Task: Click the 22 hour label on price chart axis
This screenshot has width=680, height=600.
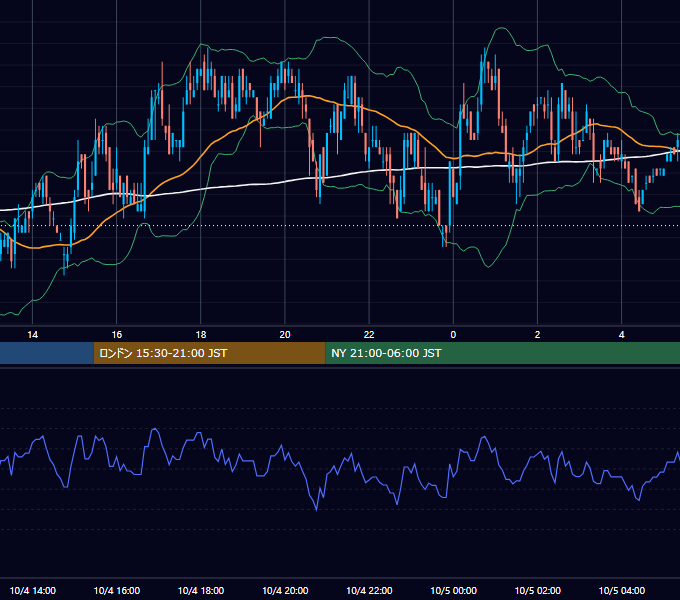Action: (369, 335)
